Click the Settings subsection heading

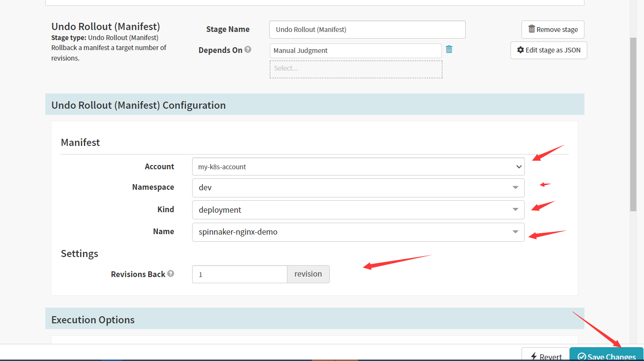pyautogui.click(x=80, y=253)
